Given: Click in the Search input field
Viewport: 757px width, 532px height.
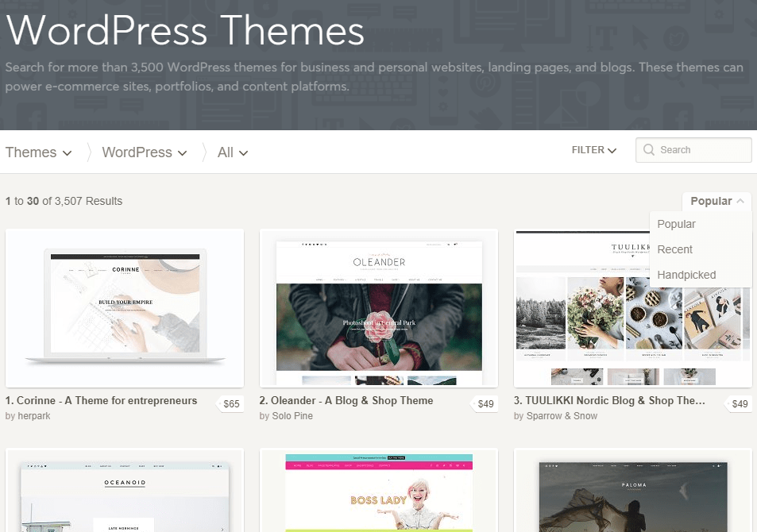Looking at the screenshot, I should pyautogui.click(x=693, y=149).
